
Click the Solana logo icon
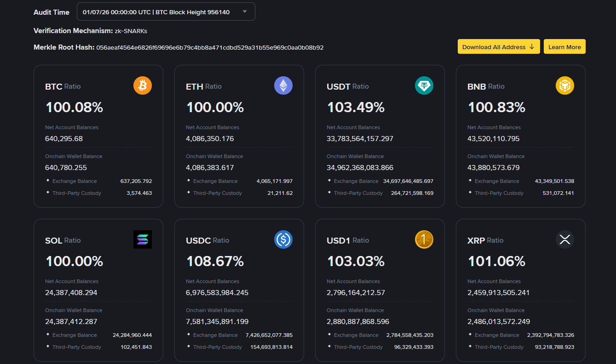(x=143, y=239)
